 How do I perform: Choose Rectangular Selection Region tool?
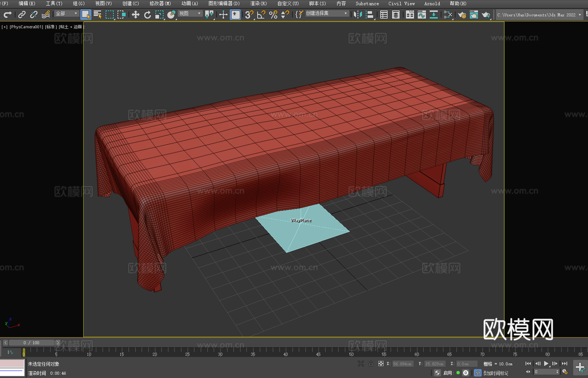click(x=110, y=15)
